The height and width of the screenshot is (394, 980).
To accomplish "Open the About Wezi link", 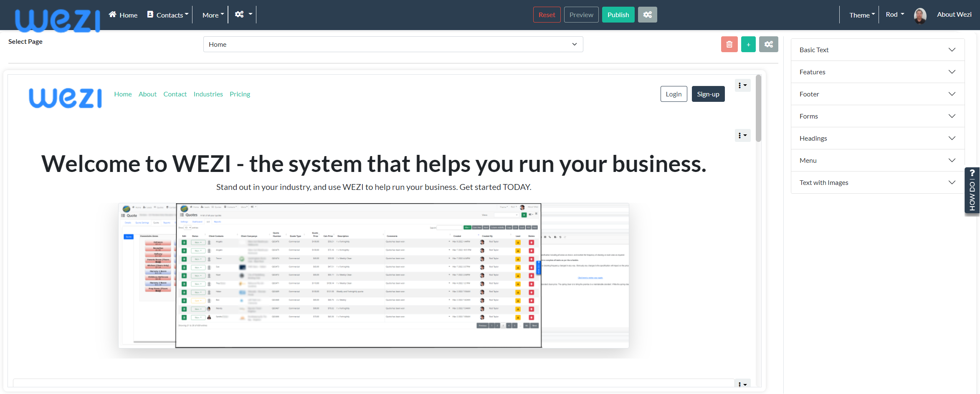I will (954, 15).
